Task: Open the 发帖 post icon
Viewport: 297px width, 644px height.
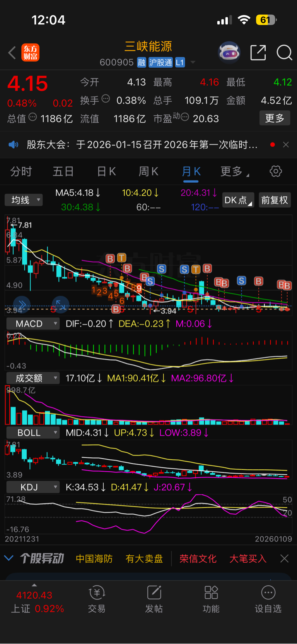Action: 154,600
